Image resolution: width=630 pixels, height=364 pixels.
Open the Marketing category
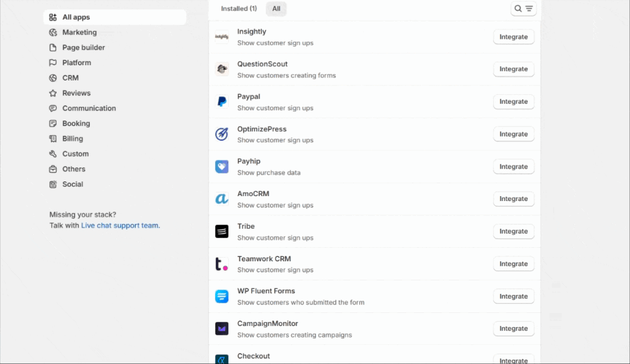114,33
